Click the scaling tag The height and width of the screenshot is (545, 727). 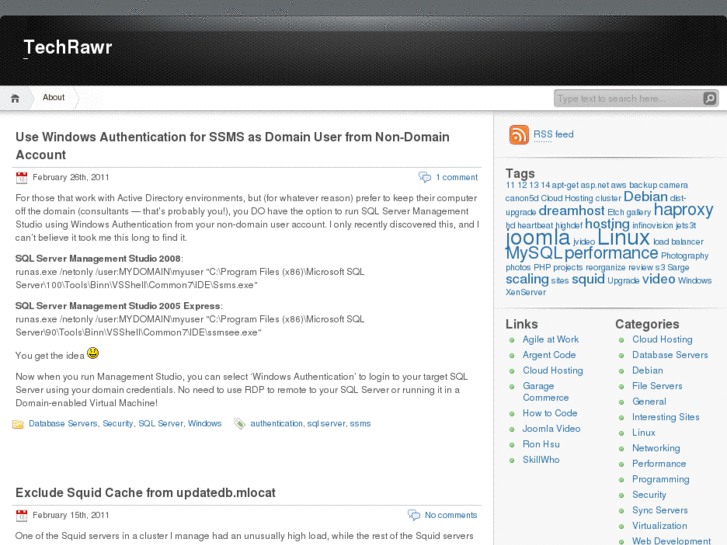pyautogui.click(x=527, y=280)
